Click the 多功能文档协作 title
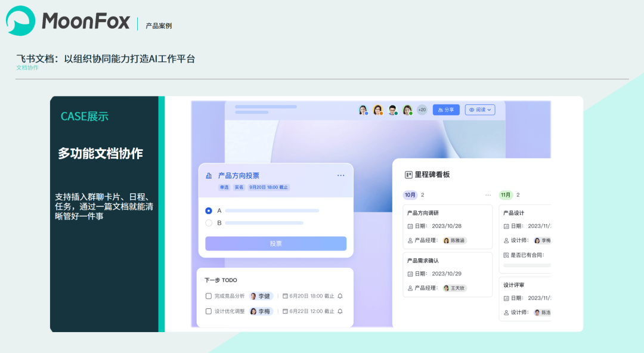 coord(101,153)
